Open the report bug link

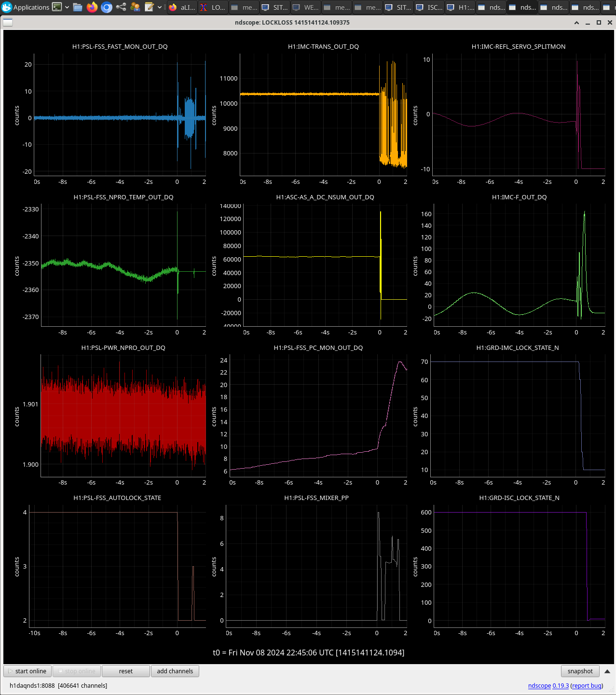587,685
